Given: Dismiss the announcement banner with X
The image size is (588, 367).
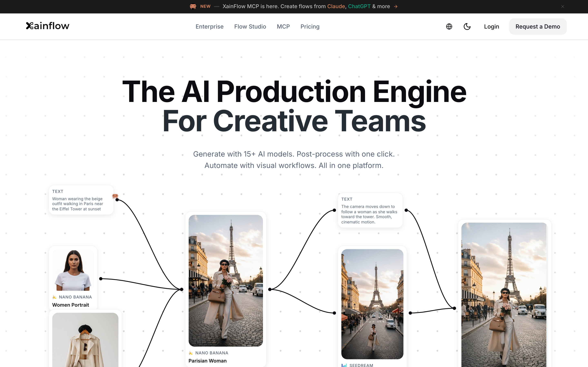Looking at the screenshot, I should coord(562,7).
